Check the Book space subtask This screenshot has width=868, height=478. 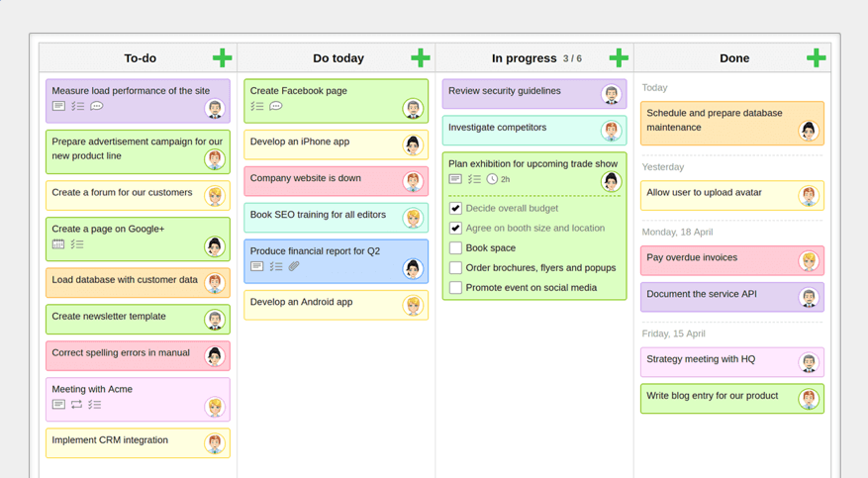tap(455, 248)
